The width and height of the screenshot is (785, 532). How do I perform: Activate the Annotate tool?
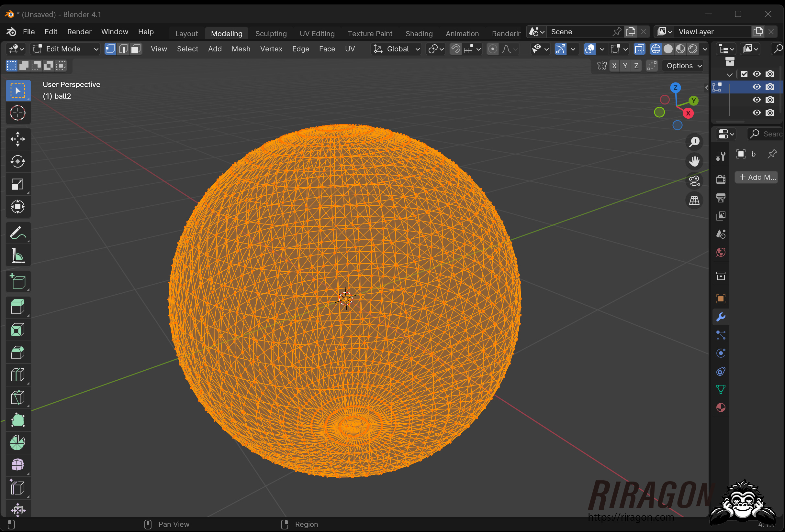tap(17, 233)
